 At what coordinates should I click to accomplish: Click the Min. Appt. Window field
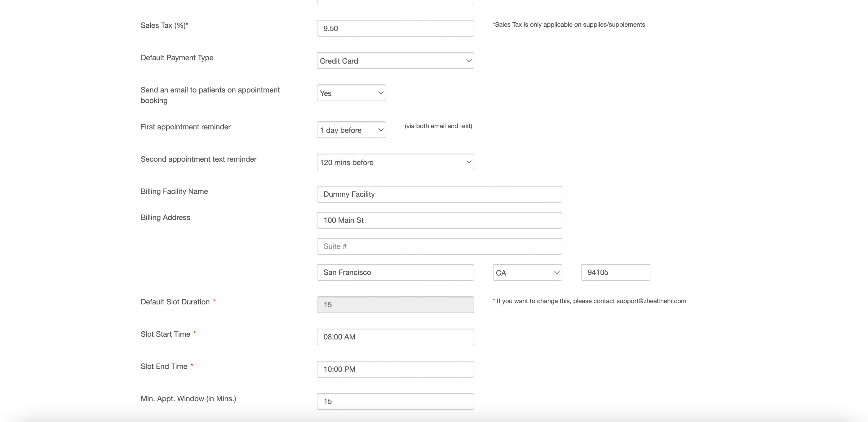click(x=395, y=402)
